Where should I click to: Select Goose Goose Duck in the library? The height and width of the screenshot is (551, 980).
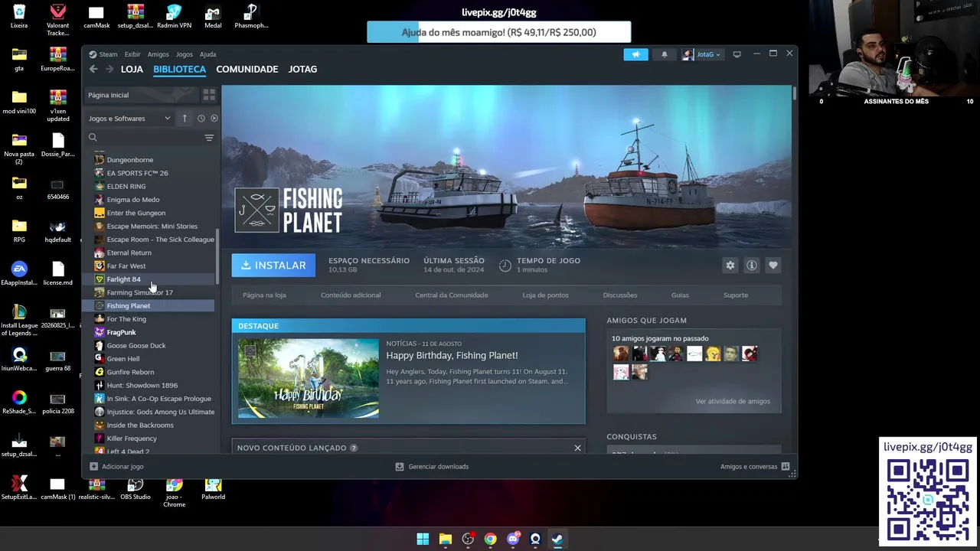coord(136,346)
